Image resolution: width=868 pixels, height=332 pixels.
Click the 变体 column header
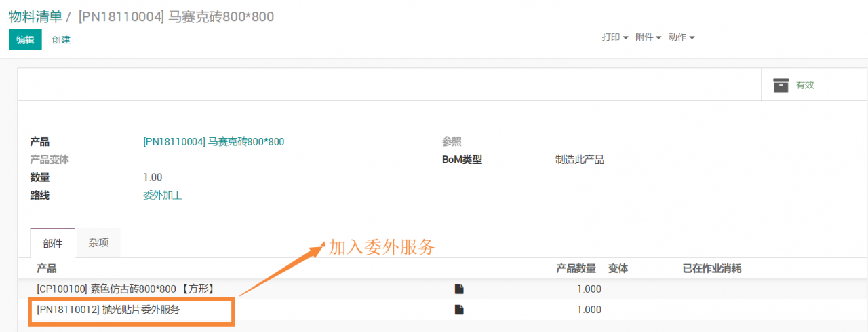tap(618, 269)
